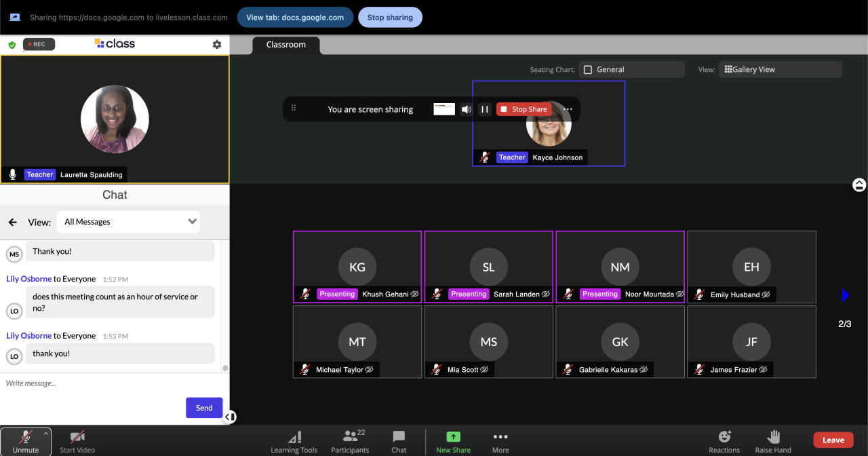Click red Stop Share button
The image size is (868, 456).
coord(524,109)
